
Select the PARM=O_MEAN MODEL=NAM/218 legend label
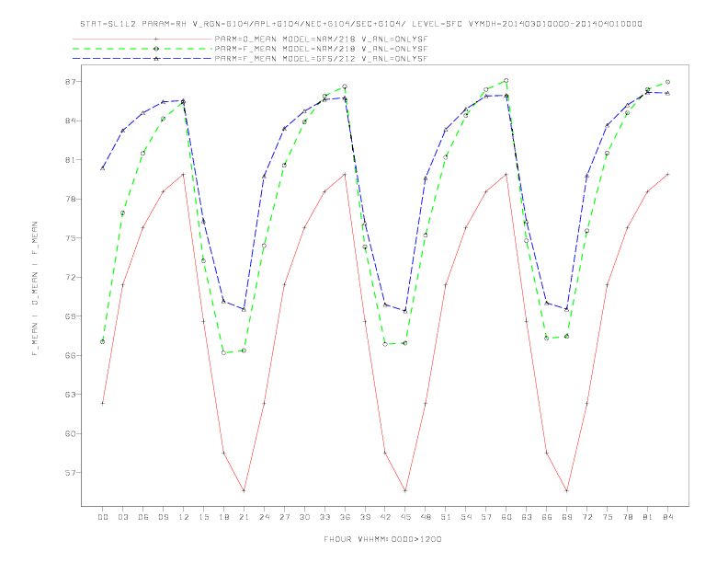pos(321,39)
